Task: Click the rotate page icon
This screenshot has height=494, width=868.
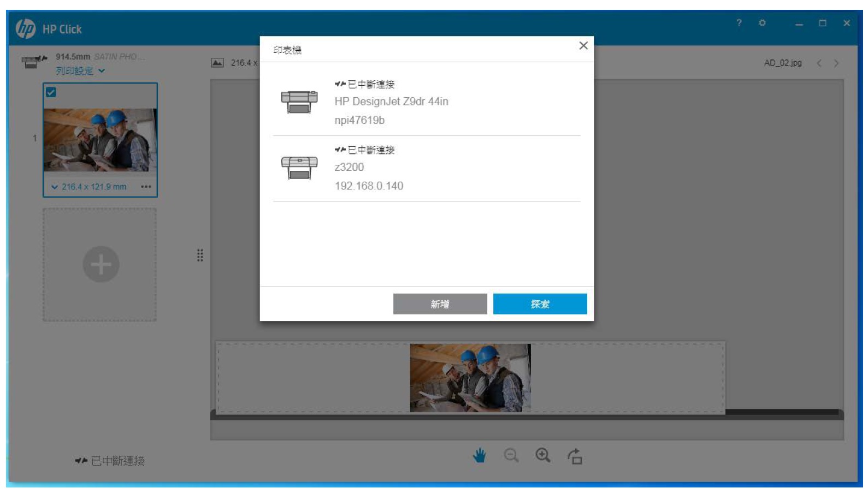Action: pos(575,456)
